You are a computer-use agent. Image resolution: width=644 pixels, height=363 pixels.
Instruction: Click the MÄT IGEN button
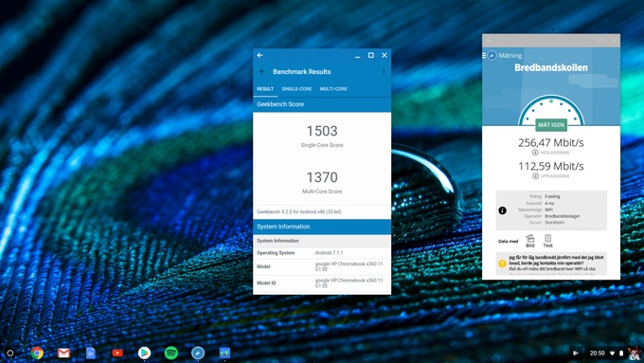[551, 125]
